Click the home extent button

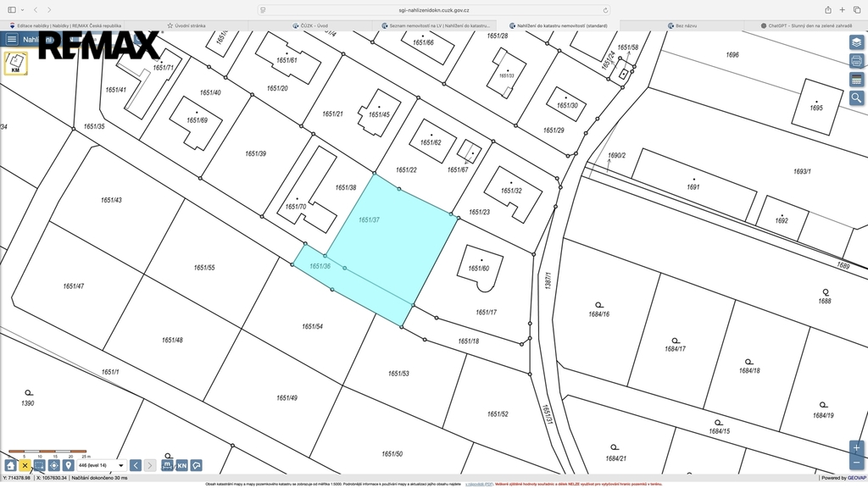pyautogui.click(x=10, y=465)
